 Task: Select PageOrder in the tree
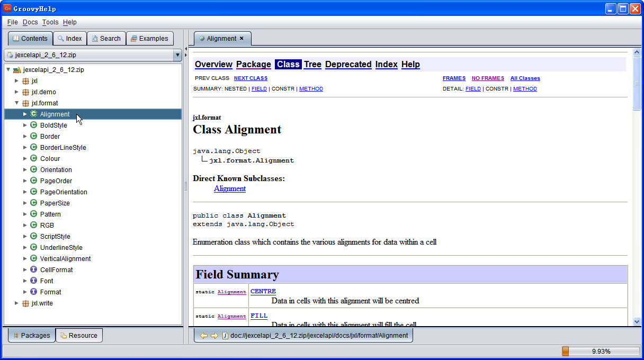[x=56, y=181]
